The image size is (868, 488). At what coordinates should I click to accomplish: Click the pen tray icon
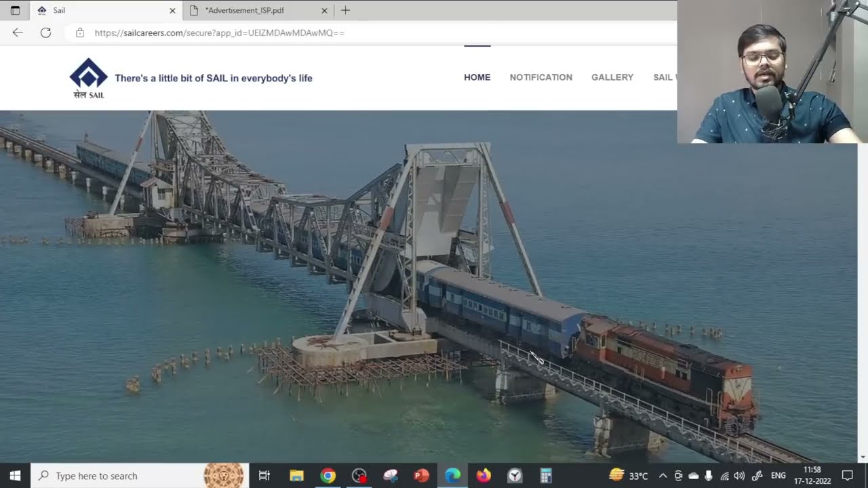point(757,476)
